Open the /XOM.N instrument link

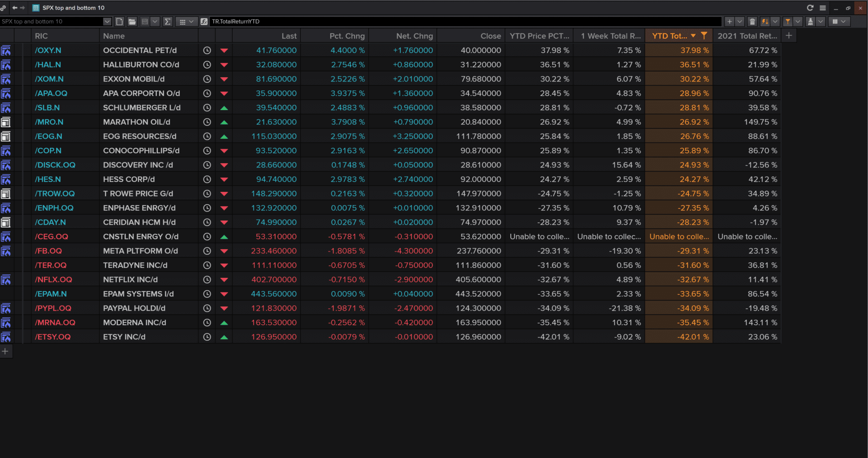(x=49, y=79)
